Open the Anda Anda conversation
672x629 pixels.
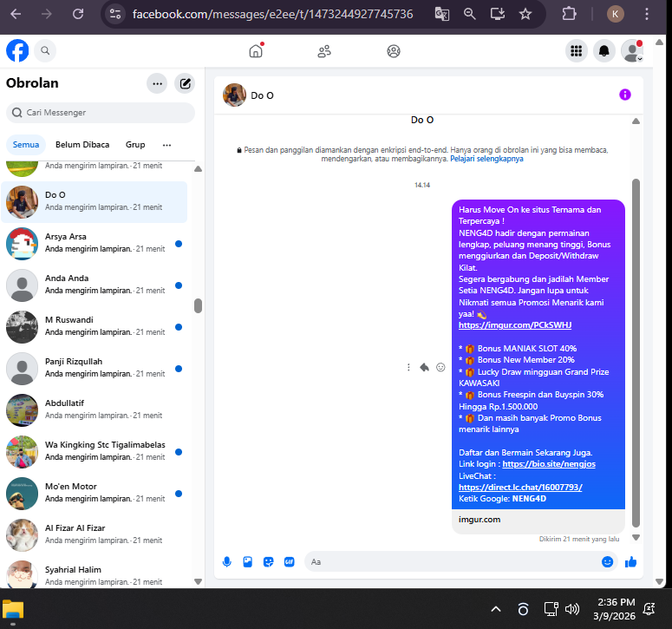(95, 285)
